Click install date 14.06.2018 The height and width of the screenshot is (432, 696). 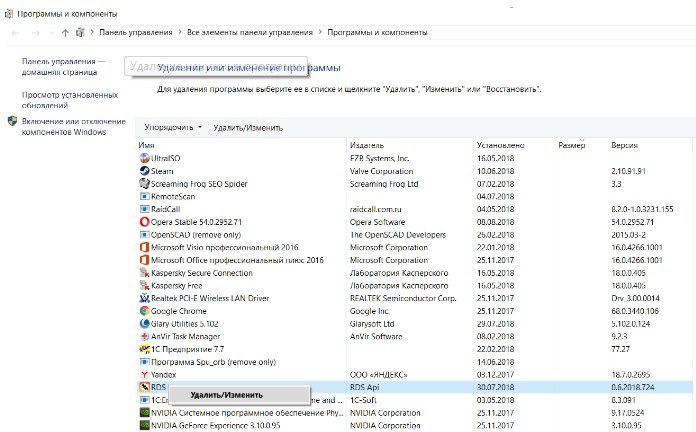coord(495,362)
